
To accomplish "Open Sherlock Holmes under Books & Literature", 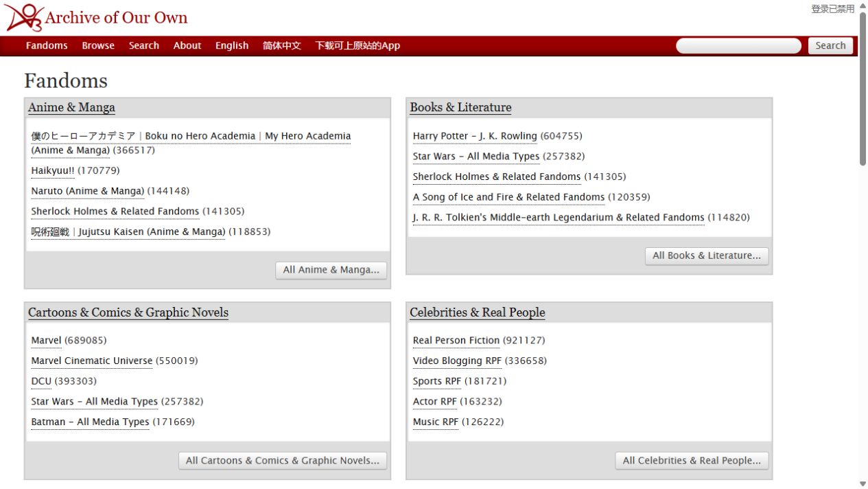I will click(497, 177).
